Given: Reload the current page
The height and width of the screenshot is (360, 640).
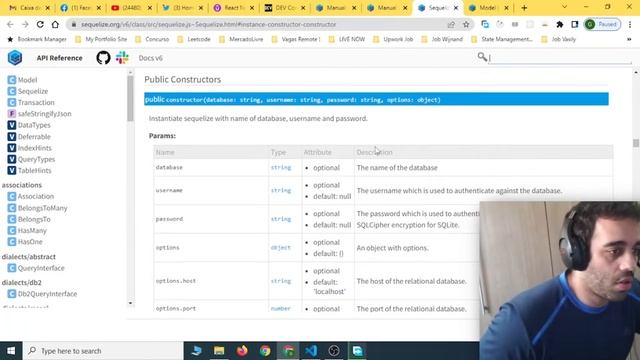Looking at the screenshot, I should [40, 24].
